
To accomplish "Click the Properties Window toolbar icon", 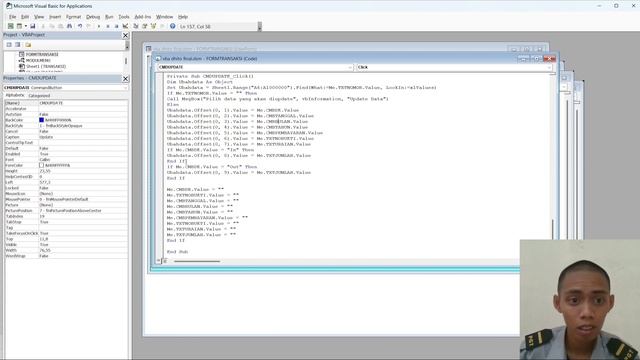I will click(x=144, y=26).
